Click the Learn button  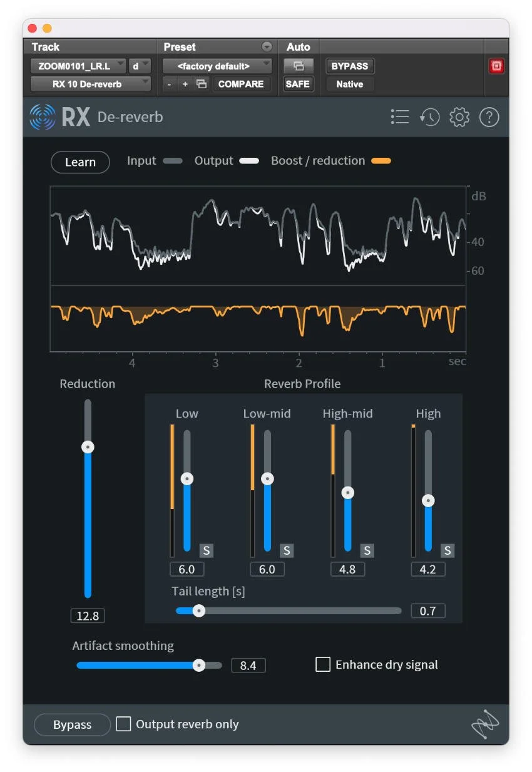click(x=80, y=162)
